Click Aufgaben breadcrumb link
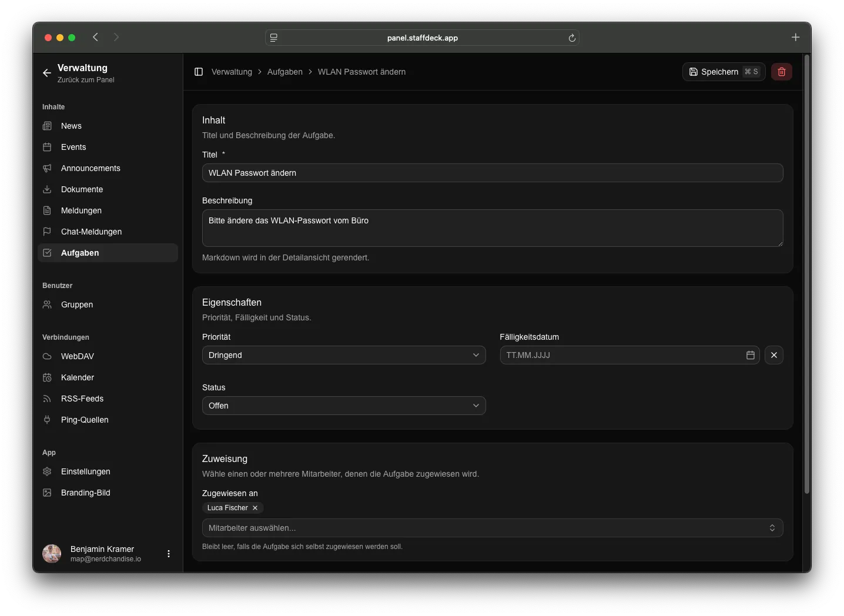 (x=285, y=72)
